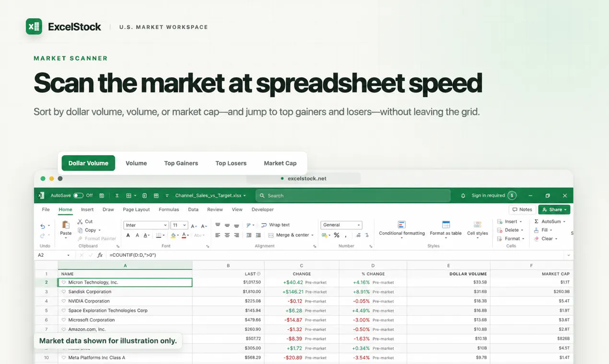Click the Dollar Volume button
609x364 pixels.
click(x=88, y=163)
